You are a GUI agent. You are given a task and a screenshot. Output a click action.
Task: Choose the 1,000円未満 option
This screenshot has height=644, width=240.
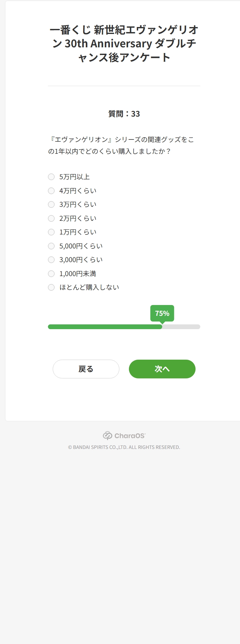click(x=51, y=274)
